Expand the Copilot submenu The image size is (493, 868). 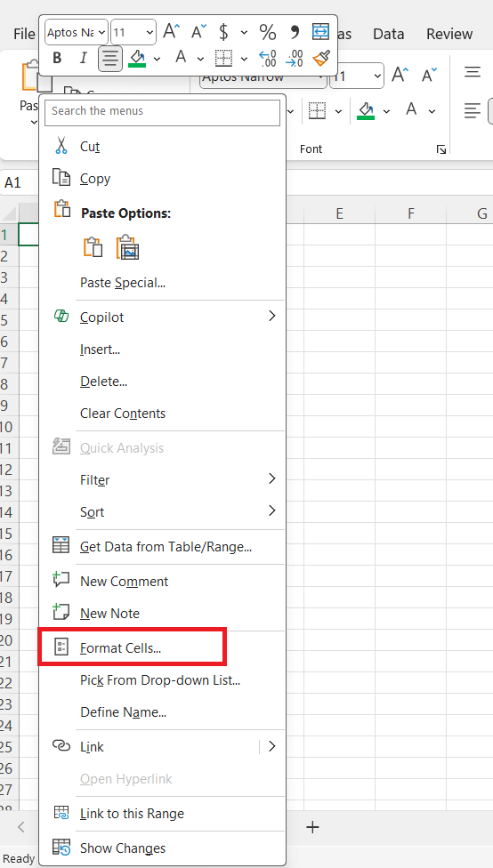pyautogui.click(x=162, y=317)
